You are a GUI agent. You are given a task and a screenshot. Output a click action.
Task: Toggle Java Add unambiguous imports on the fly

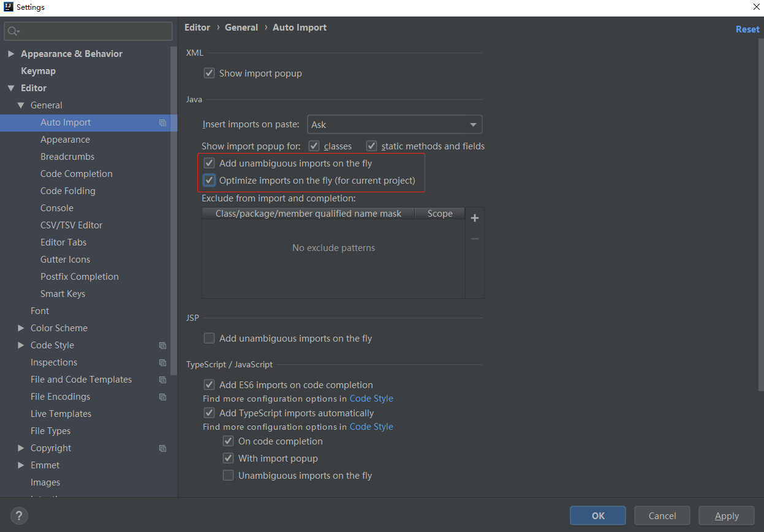210,163
